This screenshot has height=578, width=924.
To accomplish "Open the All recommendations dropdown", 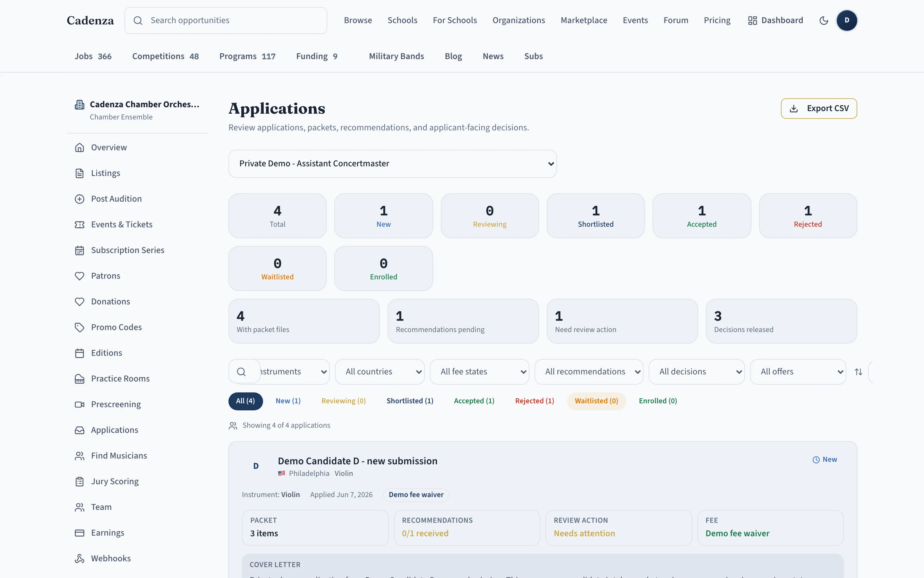I will (589, 372).
